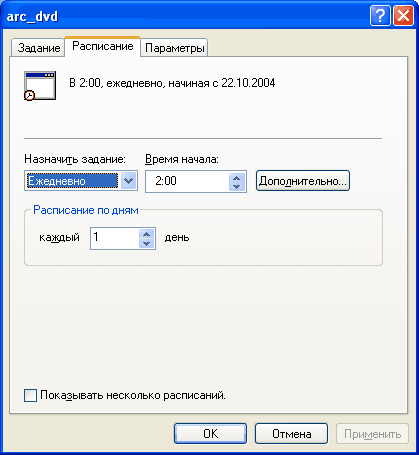
Task: Close the arc_dvd dialog window
Action: 403,16
